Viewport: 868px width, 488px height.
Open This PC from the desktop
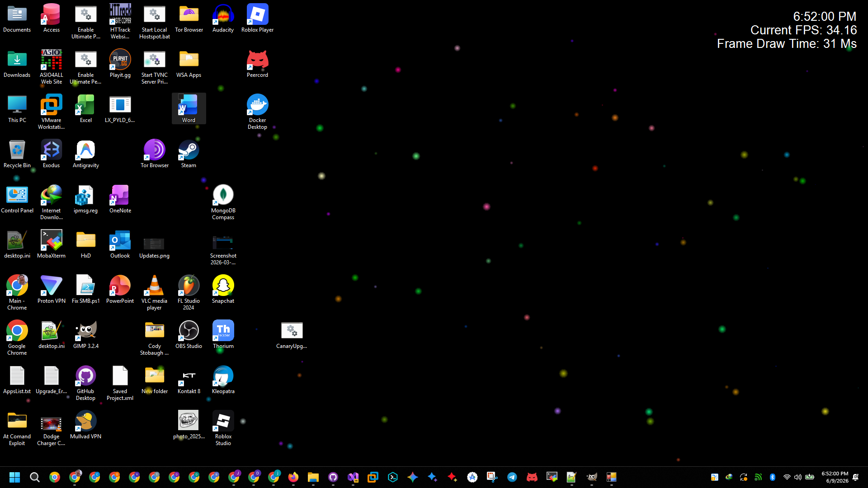pos(17,108)
